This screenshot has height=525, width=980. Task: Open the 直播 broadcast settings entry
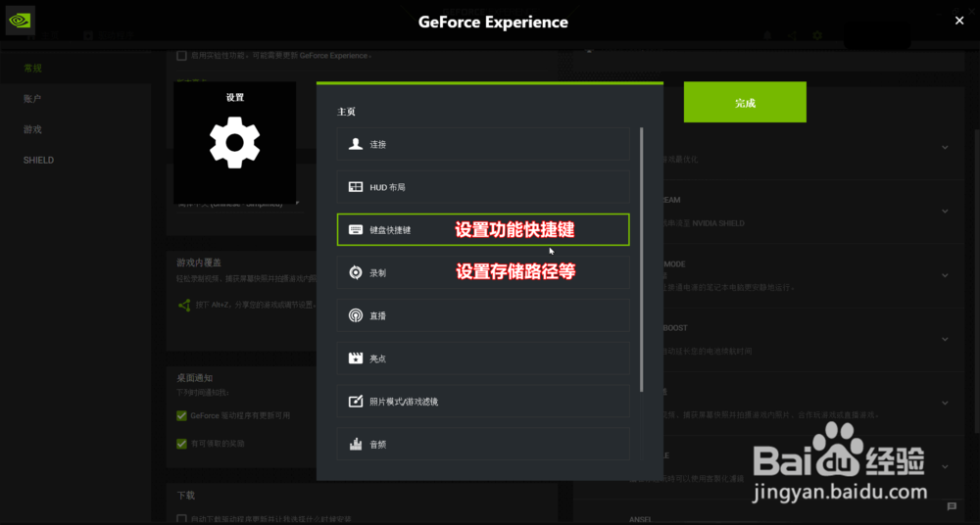482,315
